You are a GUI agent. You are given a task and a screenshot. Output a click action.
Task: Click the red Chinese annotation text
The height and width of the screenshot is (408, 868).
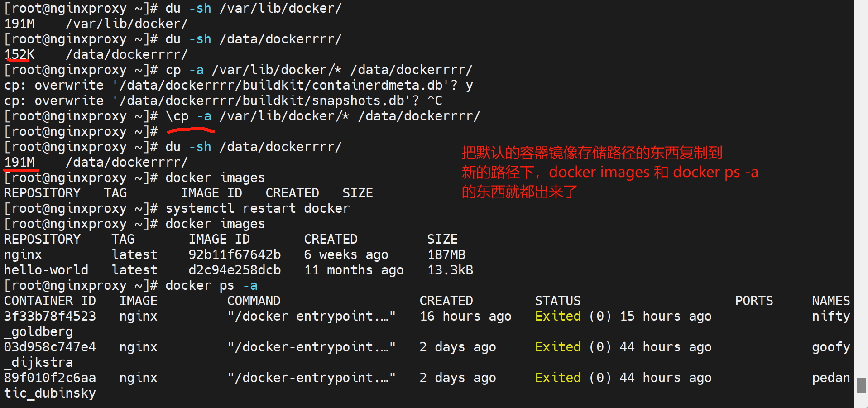pyautogui.click(x=609, y=172)
